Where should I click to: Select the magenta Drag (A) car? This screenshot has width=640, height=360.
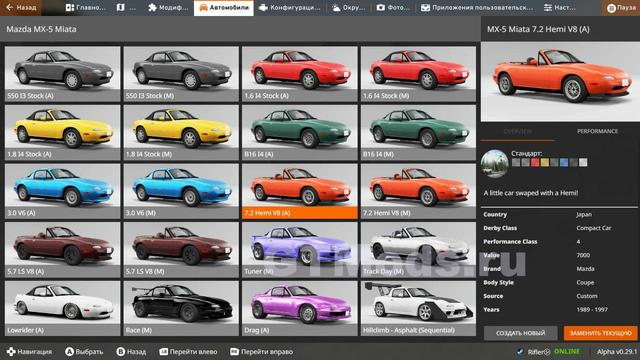[x=300, y=309]
